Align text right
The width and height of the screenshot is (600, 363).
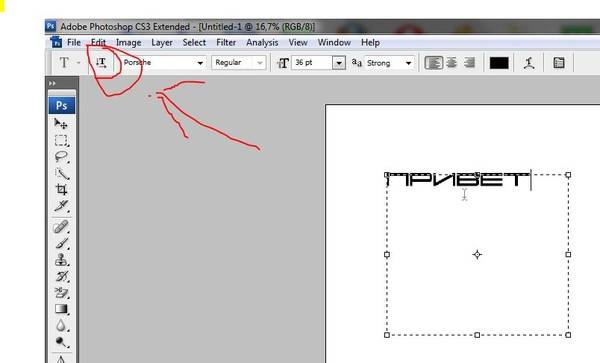[x=469, y=63]
